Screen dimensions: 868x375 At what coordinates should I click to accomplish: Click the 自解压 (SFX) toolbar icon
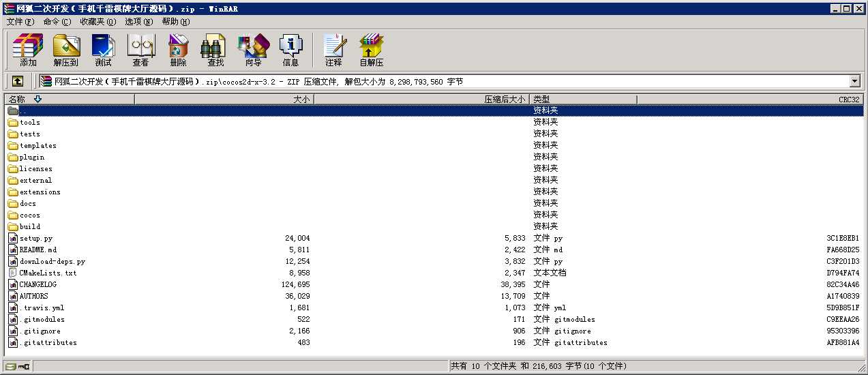[372, 50]
